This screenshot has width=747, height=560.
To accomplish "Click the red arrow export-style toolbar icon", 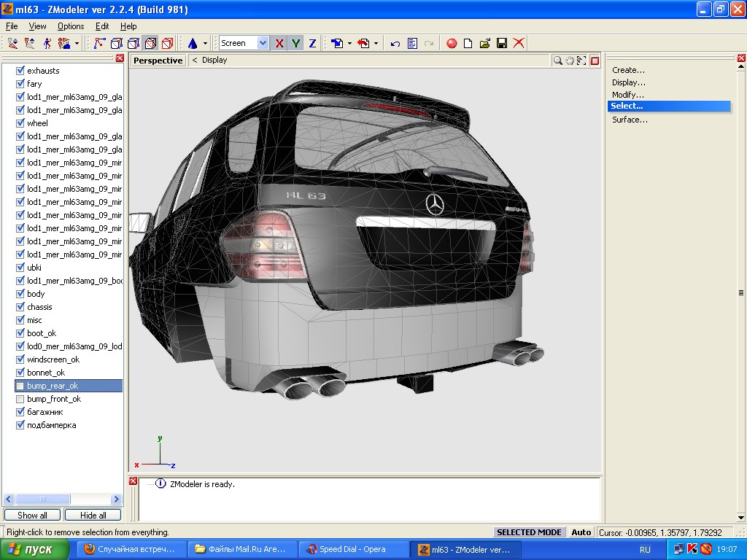I will point(363,43).
